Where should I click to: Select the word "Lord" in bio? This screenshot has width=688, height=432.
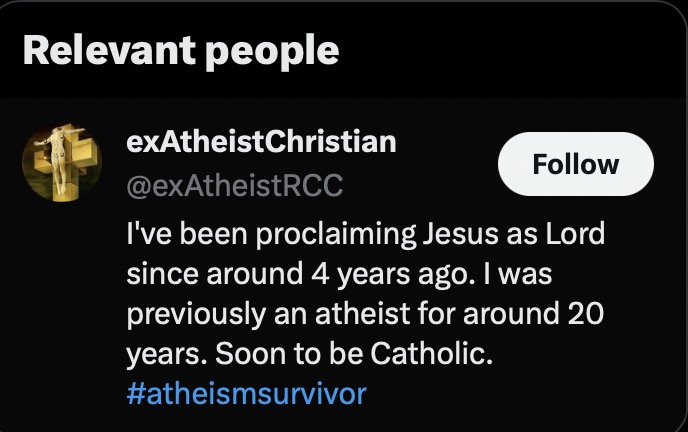click(575, 233)
